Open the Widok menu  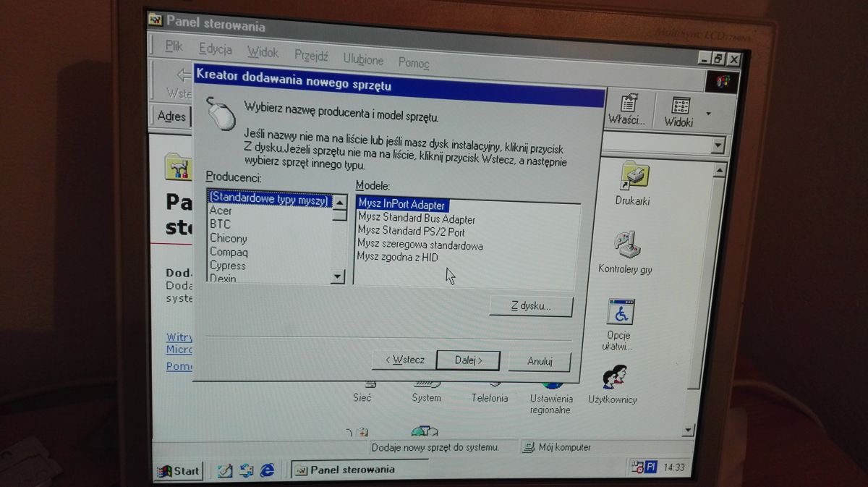(x=263, y=52)
